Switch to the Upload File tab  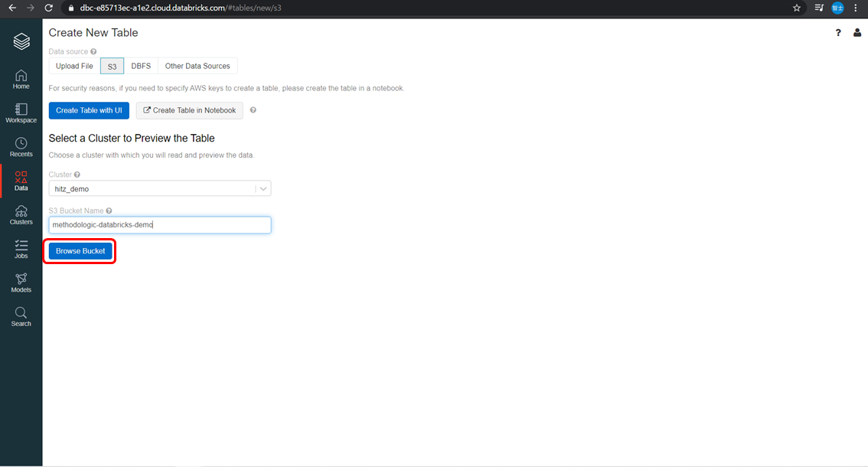pos(75,66)
